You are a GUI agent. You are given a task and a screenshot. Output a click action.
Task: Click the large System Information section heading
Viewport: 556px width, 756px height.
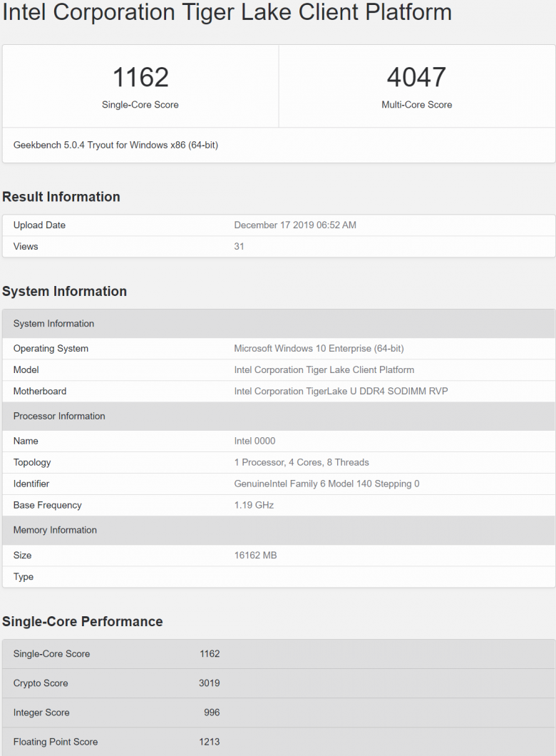click(65, 291)
